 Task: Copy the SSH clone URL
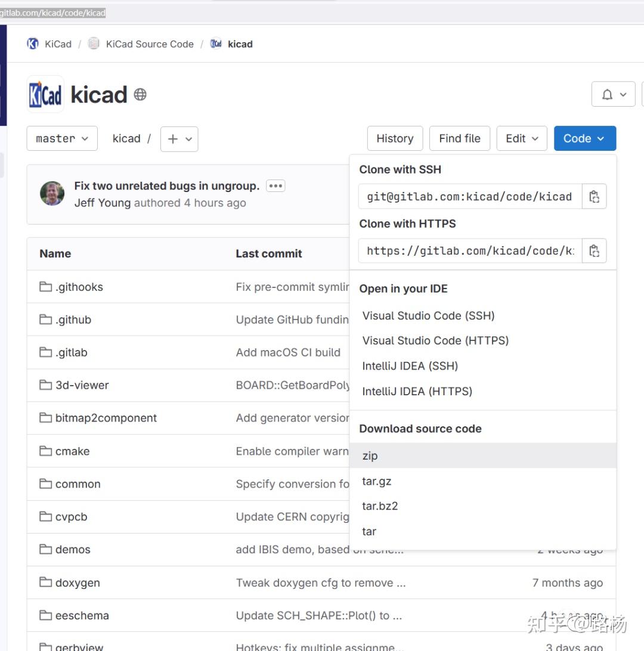pos(594,197)
